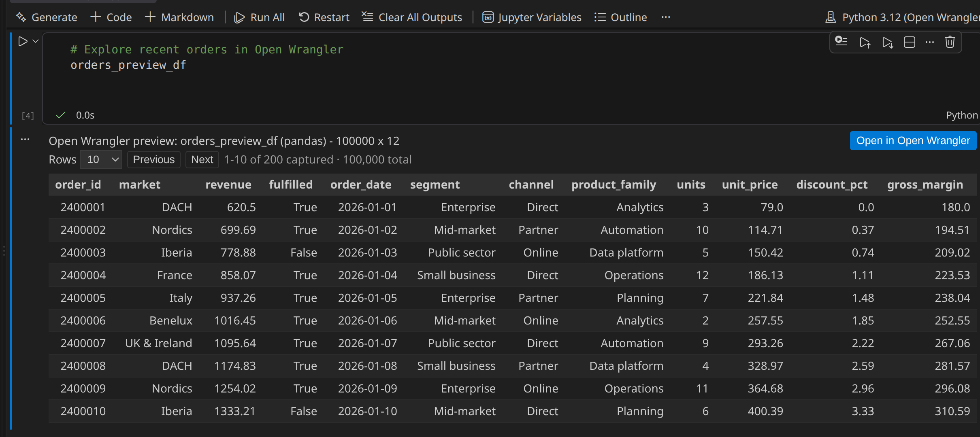Execute this cell and below

887,42
